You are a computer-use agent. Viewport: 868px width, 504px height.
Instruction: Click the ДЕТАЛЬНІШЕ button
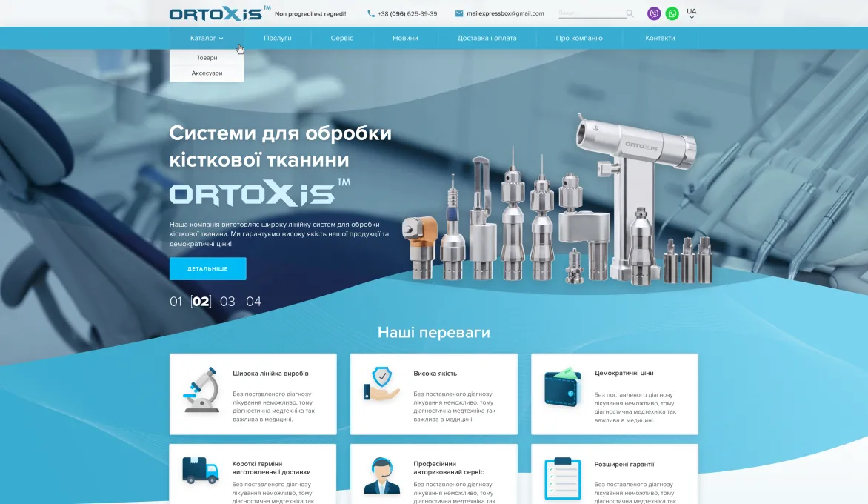(x=207, y=268)
